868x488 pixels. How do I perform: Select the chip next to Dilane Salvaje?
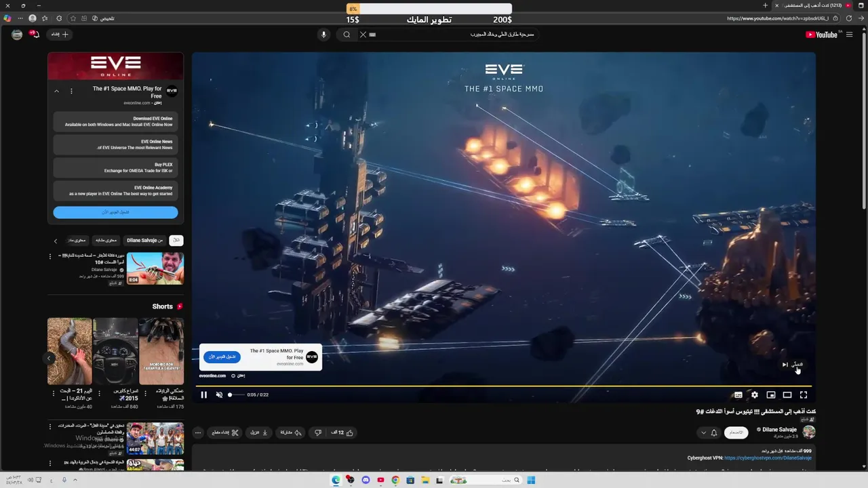click(106, 240)
